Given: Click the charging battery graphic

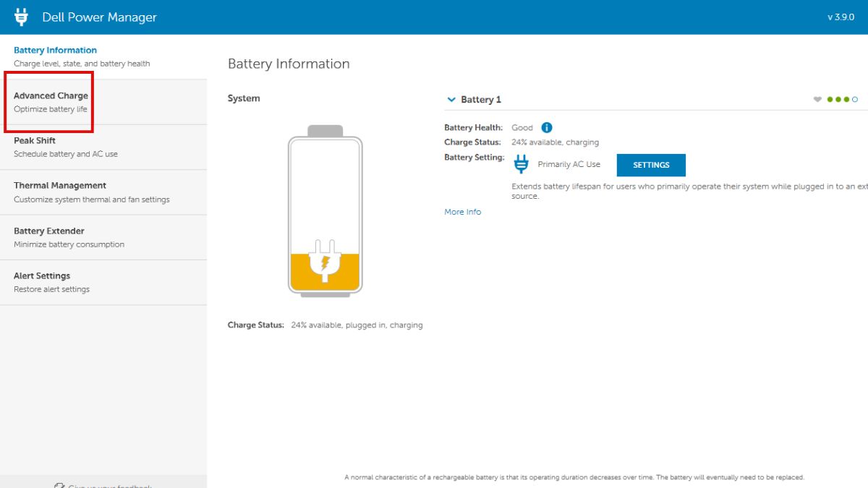Looking at the screenshot, I should 325,211.
